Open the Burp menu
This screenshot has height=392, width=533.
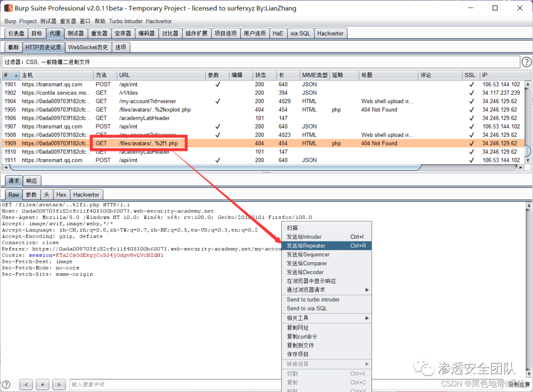[10, 21]
